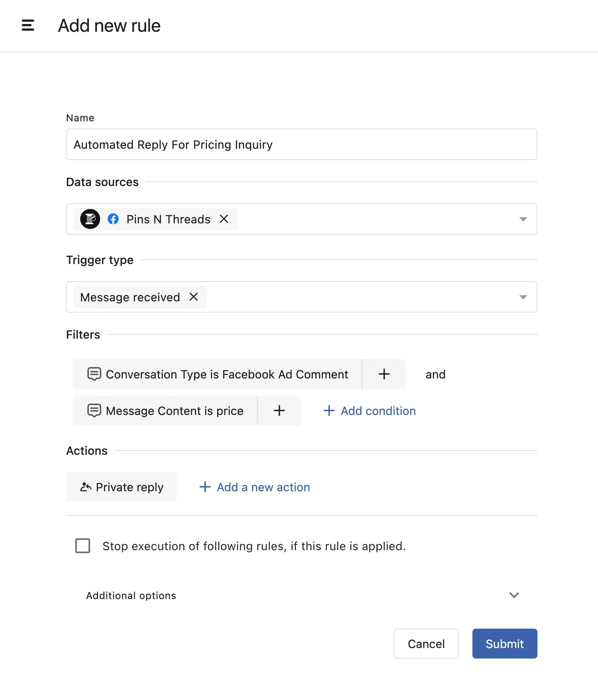Viewport: 598px width, 700px height.
Task: Click the chat icon on the Conversation Type filter
Action: [x=95, y=374]
